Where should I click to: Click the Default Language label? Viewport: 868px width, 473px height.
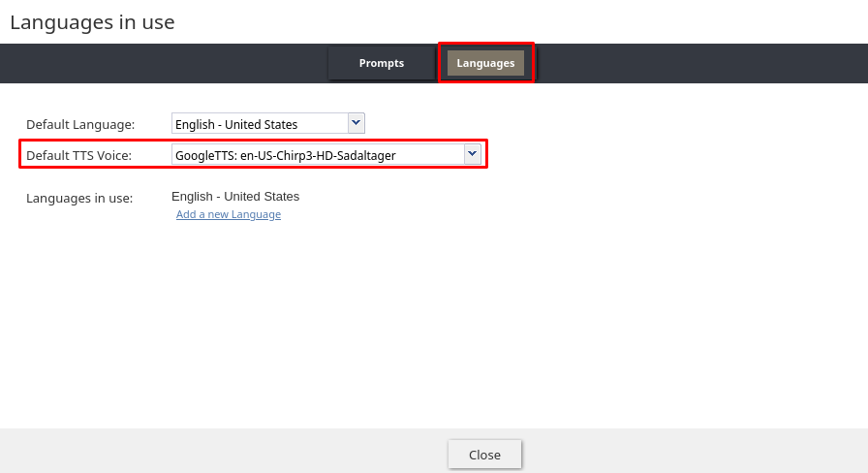pyautogui.click(x=80, y=124)
